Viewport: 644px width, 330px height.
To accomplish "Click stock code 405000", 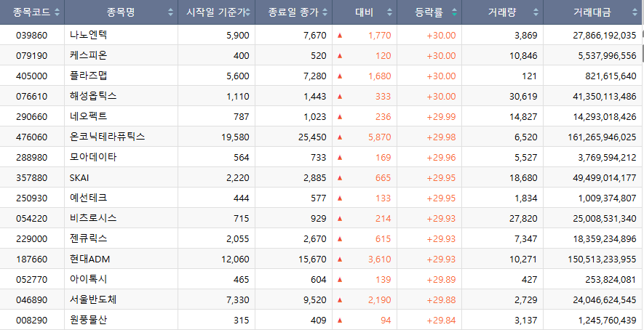I will [x=31, y=76].
